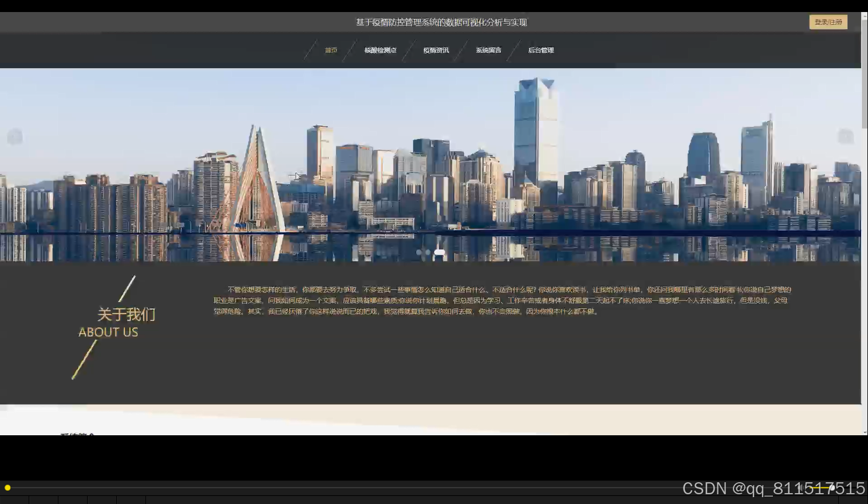Screen dimensions: 868x504
Task: Activate the wide third carousel indicator
Action: pos(439,252)
